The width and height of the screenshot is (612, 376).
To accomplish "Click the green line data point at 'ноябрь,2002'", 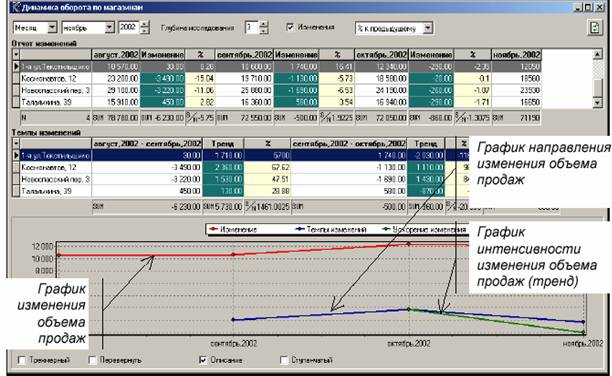I will pyautogui.click(x=584, y=333).
